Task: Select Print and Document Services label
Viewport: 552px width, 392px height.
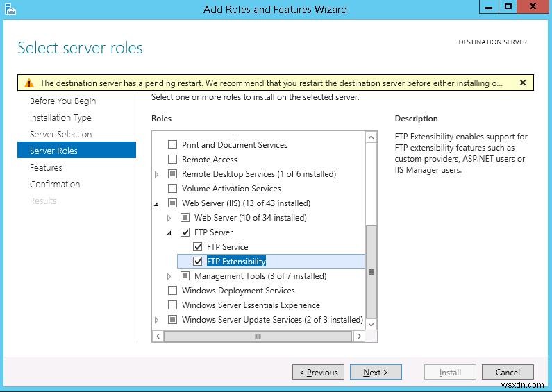Action: point(235,144)
